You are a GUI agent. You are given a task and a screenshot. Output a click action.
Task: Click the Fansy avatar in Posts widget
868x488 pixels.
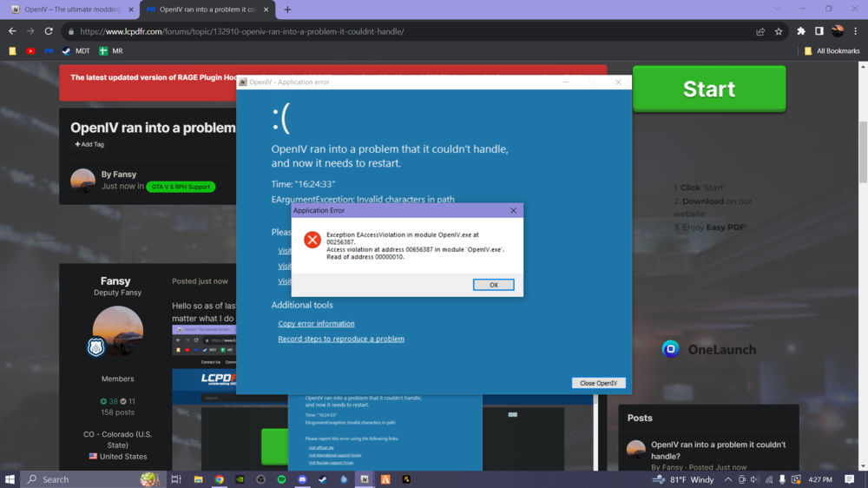(x=636, y=449)
